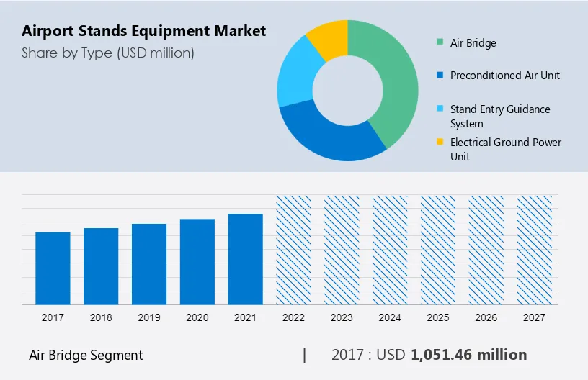This screenshot has height=380, width=588.
Task: Click the light blue Stand Entry Guidance swatch
Action: (x=440, y=109)
